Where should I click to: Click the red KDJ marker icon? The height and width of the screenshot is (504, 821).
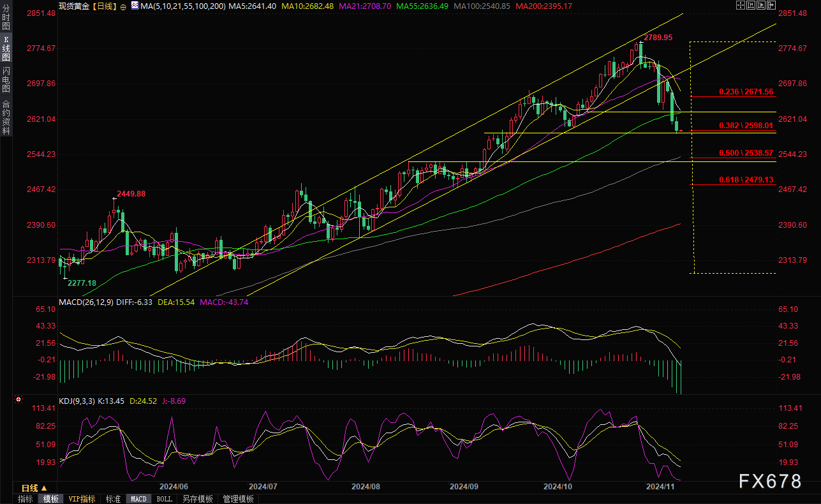tap(18, 401)
